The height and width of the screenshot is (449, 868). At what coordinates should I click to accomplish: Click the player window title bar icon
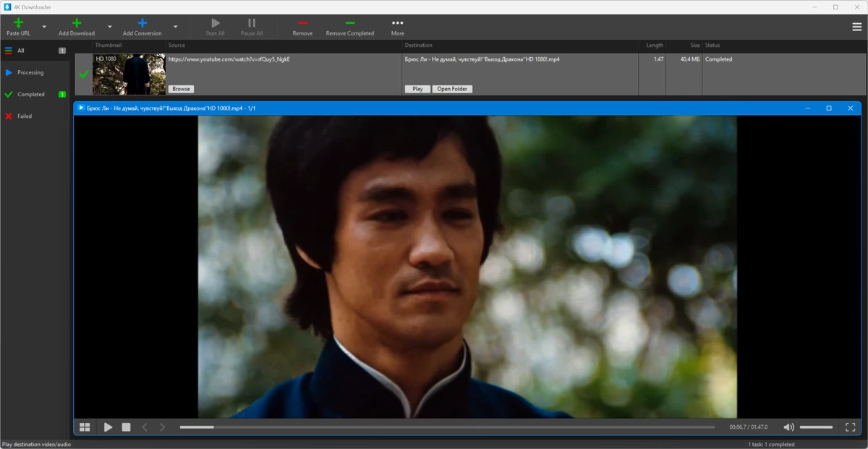(81, 108)
